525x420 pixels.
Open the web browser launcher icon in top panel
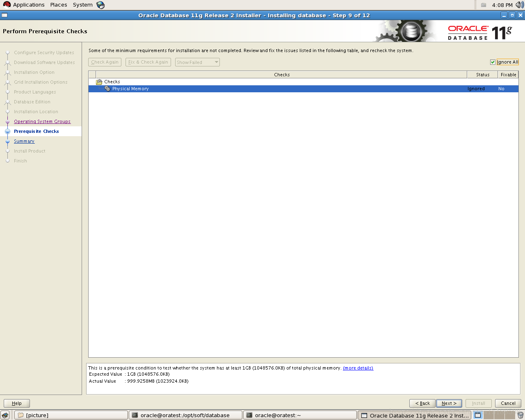pyautogui.click(x=100, y=5)
